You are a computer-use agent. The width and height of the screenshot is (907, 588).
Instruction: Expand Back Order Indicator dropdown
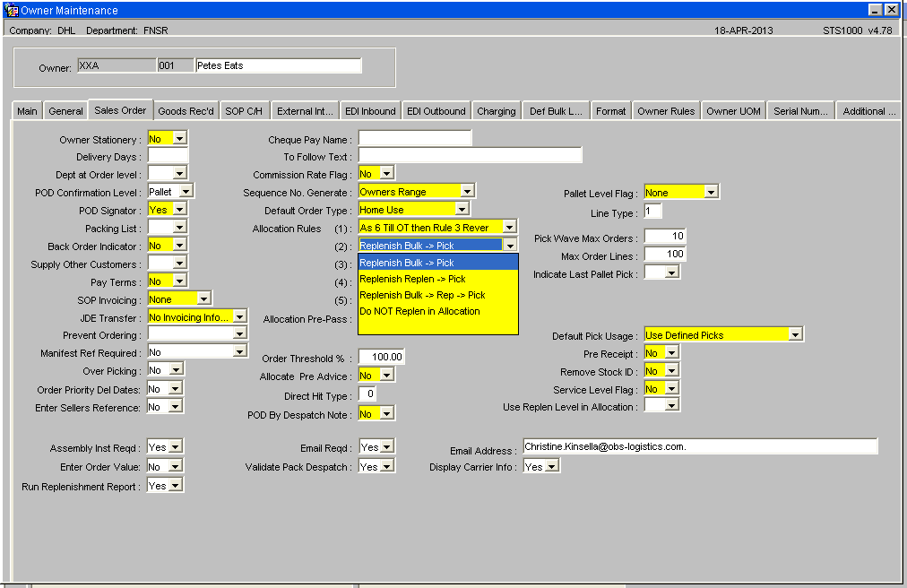click(x=180, y=246)
